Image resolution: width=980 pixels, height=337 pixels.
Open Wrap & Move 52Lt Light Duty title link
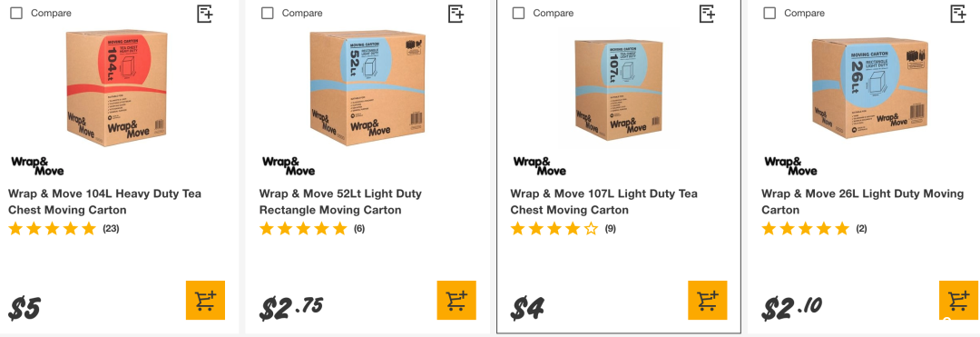click(340, 202)
